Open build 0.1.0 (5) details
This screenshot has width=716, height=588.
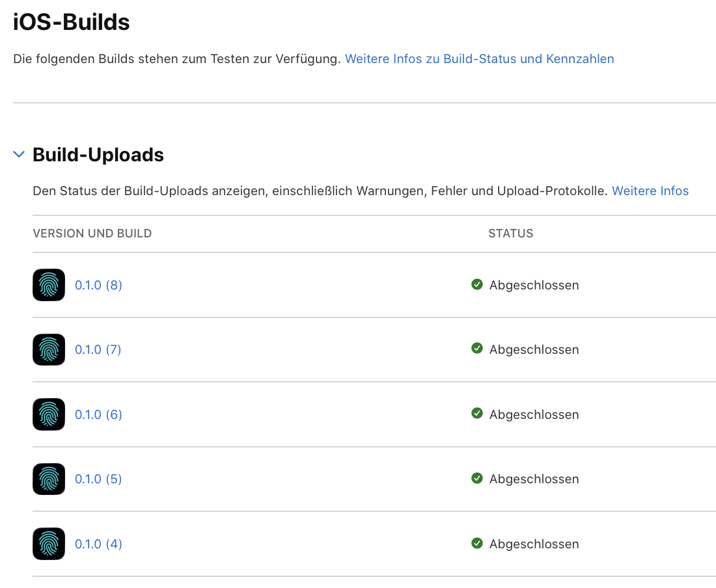coord(98,479)
